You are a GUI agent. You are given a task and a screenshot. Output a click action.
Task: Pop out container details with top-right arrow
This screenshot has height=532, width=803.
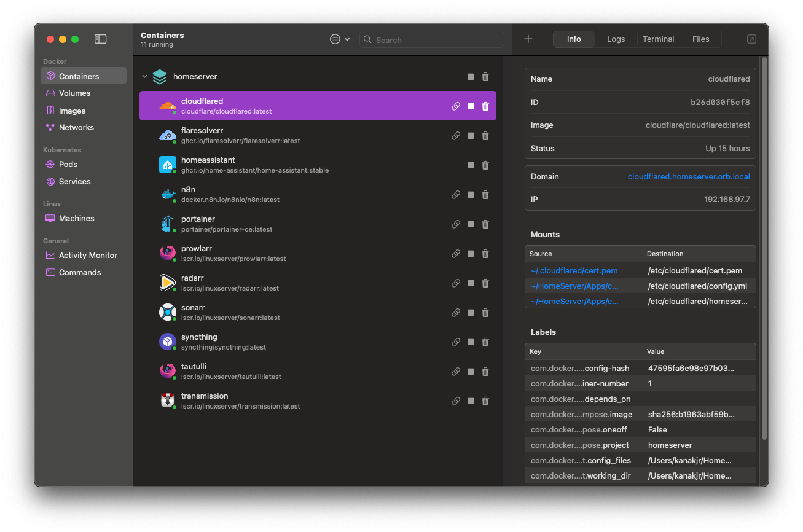(751, 39)
